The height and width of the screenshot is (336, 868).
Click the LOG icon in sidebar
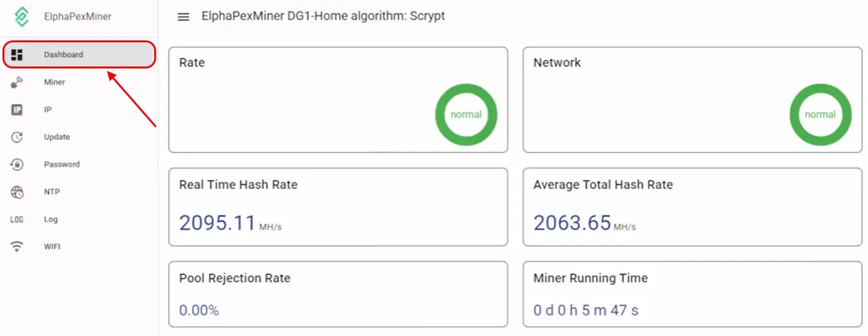point(17,220)
